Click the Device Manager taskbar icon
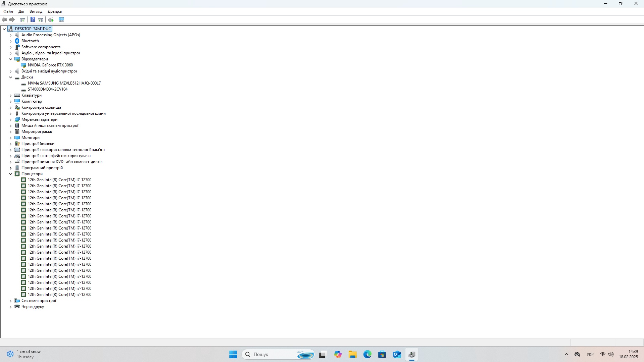This screenshot has height=362, width=644. tap(412, 354)
